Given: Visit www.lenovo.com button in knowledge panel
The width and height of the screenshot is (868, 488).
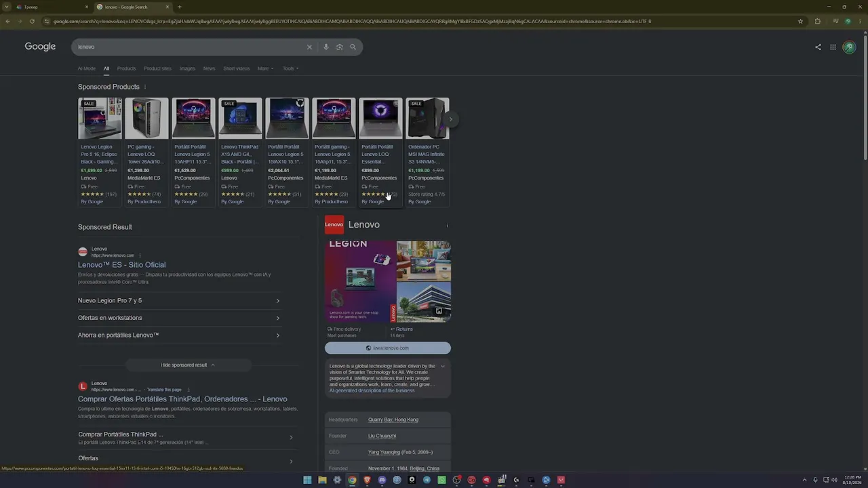Looking at the screenshot, I should pos(387,348).
